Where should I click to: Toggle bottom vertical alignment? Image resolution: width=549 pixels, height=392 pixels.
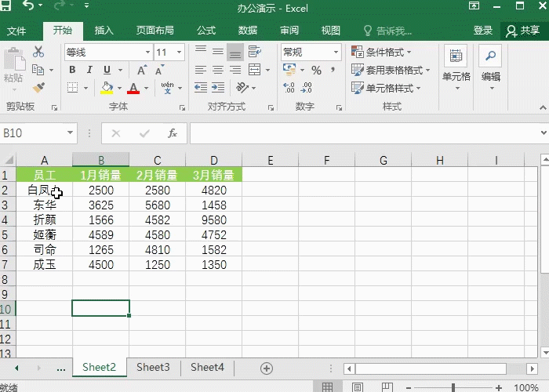point(235,53)
